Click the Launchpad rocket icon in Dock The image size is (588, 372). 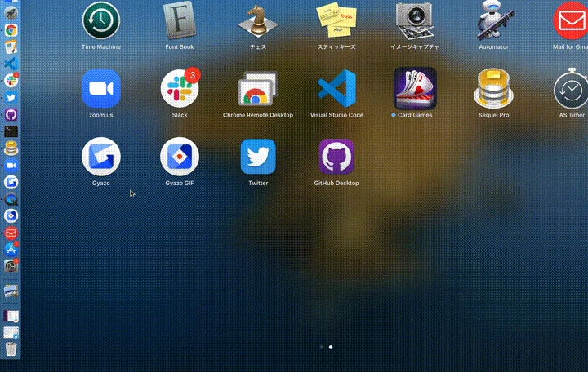[x=11, y=13]
